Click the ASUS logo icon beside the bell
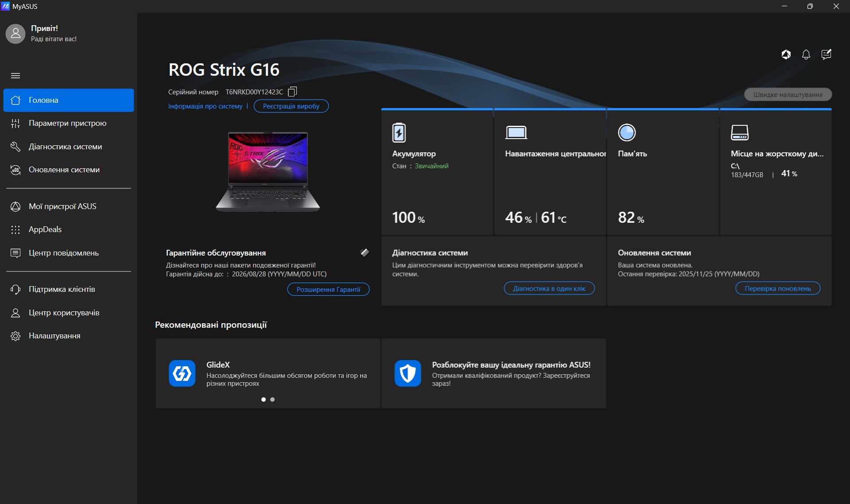The height and width of the screenshot is (504, 850). [786, 54]
